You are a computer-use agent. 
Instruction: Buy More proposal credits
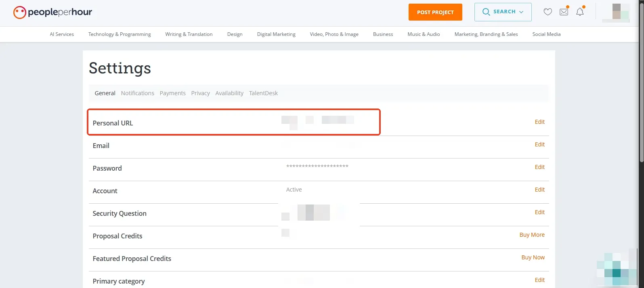click(532, 235)
